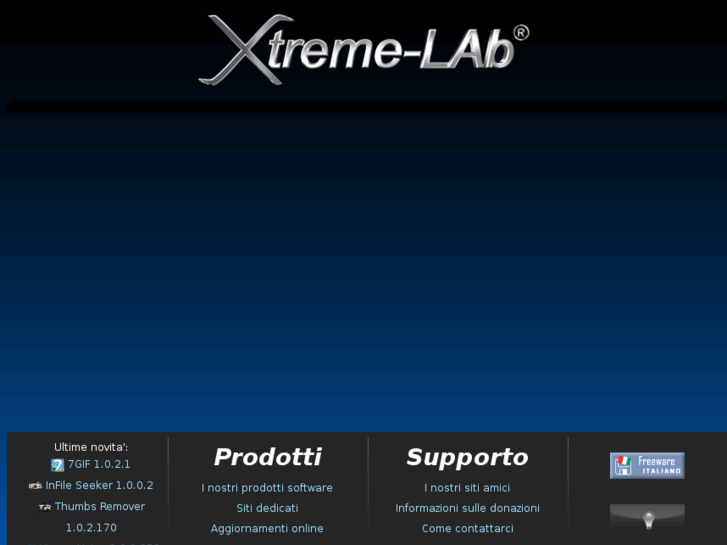The image size is (727, 545).
Task: Click the 7GIF app icon
Action: pos(57,465)
